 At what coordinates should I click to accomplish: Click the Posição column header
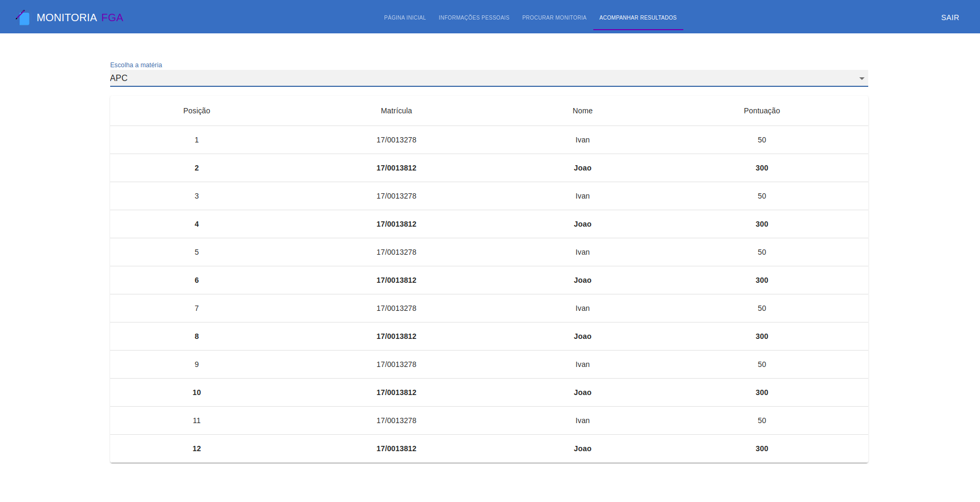[197, 111]
